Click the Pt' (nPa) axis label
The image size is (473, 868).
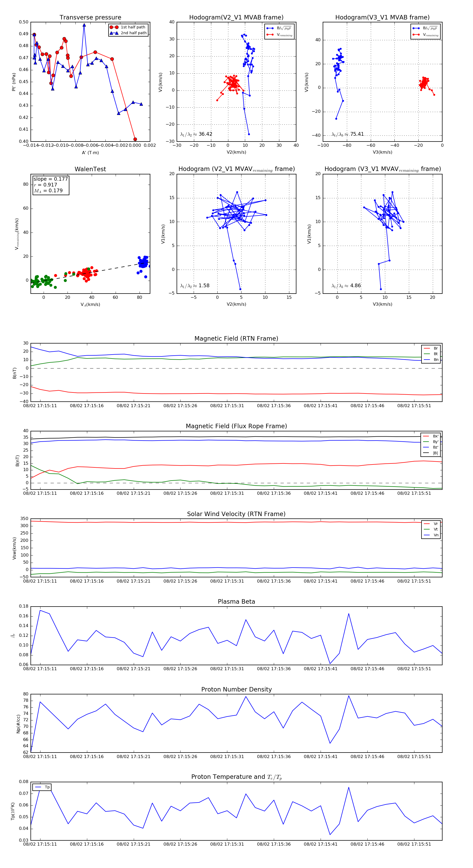14,82
